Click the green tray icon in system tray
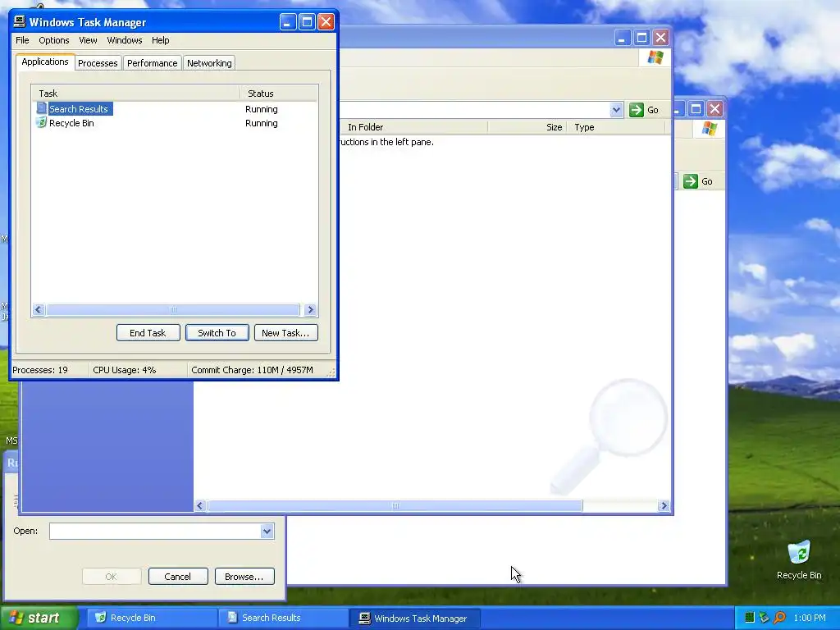840x630 pixels. click(x=750, y=618)
